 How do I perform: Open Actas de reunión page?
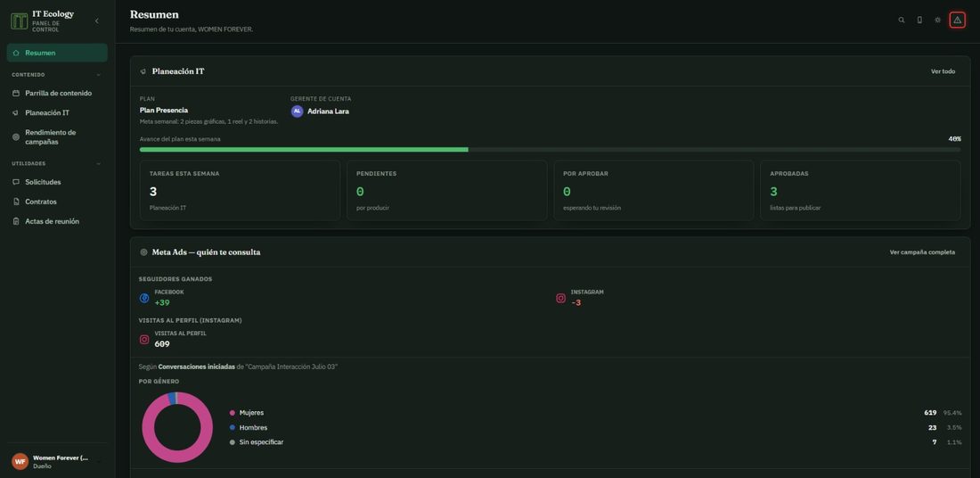(57, 221)
